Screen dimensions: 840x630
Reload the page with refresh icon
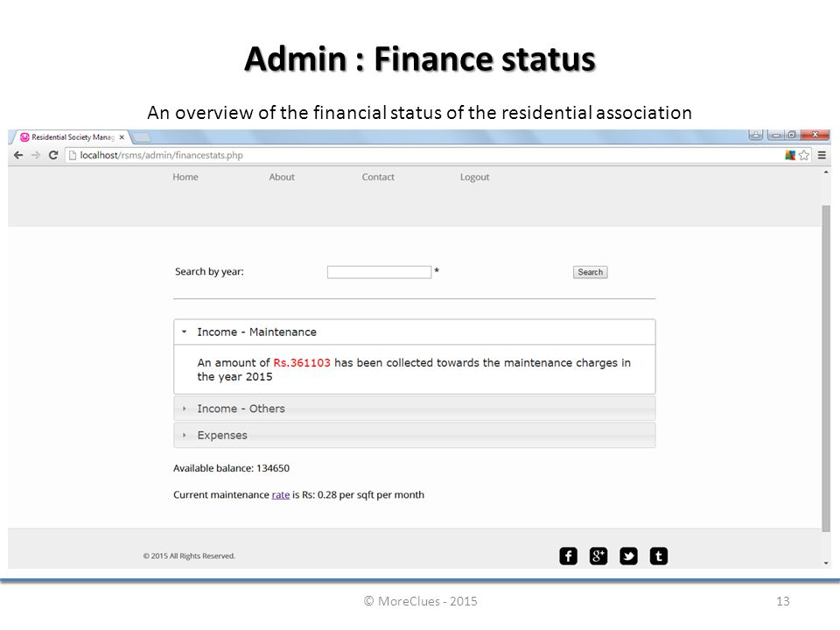coord(53,156)
